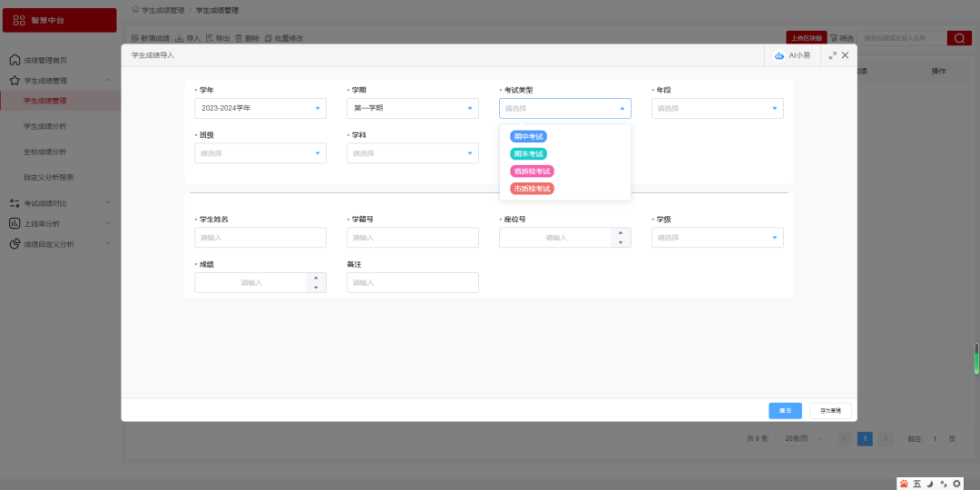Select the 期末考试 option
The width and height of the screenshot is (980, 490).
(x=528, y=153)
